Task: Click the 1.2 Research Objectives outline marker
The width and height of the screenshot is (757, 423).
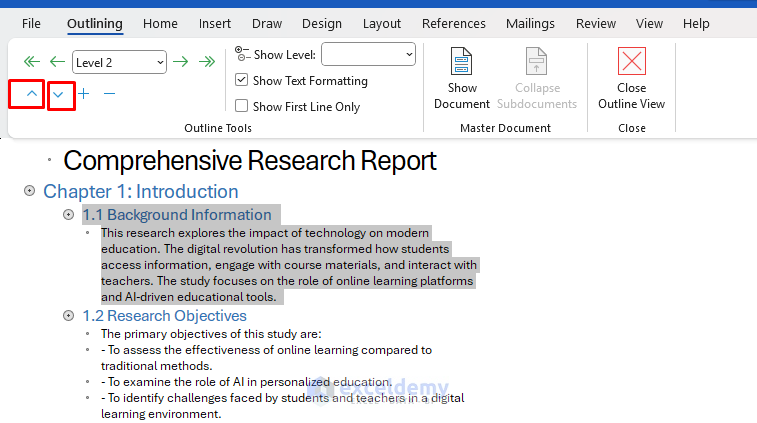Action: point(69,316)
